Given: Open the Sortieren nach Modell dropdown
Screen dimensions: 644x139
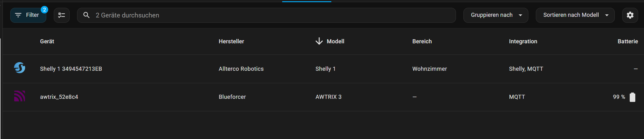Looking at the screenshot, I should point(575,15).
